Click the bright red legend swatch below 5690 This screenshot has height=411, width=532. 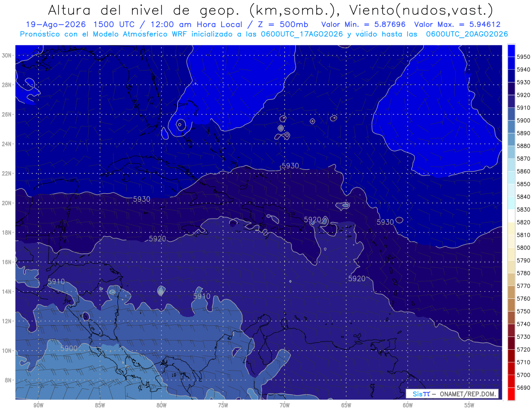pos(511,393)
